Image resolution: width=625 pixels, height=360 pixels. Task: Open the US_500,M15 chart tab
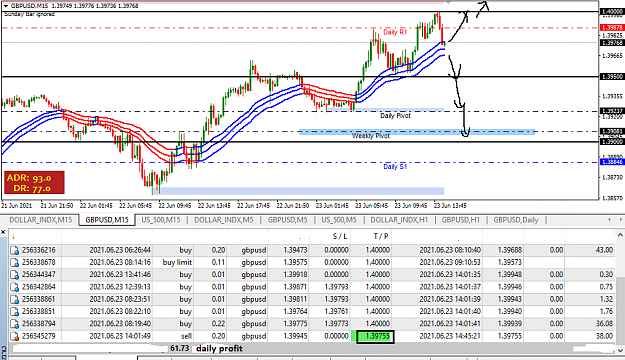pos(161,220)
